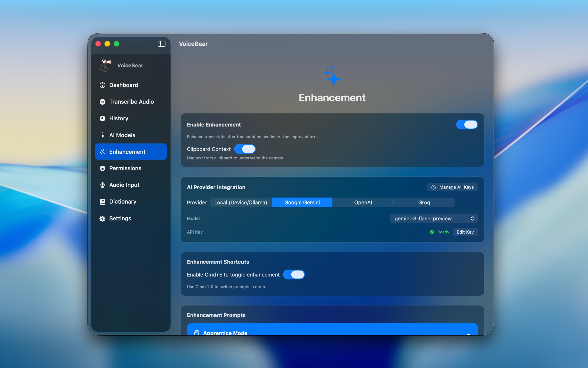Viewport: 588px width, 368px height.
Task: Click the Edit Key button
Action: coord(465,232)
